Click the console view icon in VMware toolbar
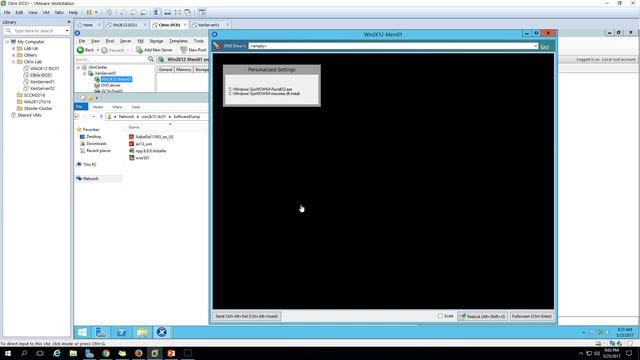 point(202,12)
